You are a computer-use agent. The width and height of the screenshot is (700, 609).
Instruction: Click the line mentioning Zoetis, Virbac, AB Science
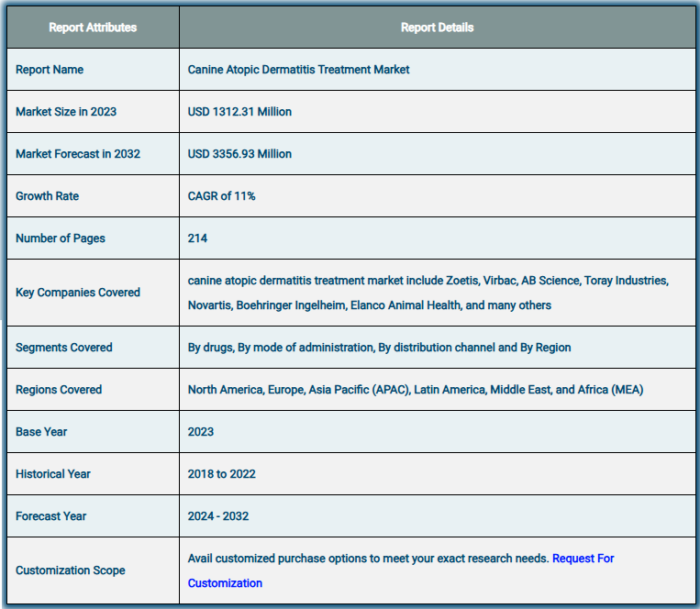pos(428,281)
